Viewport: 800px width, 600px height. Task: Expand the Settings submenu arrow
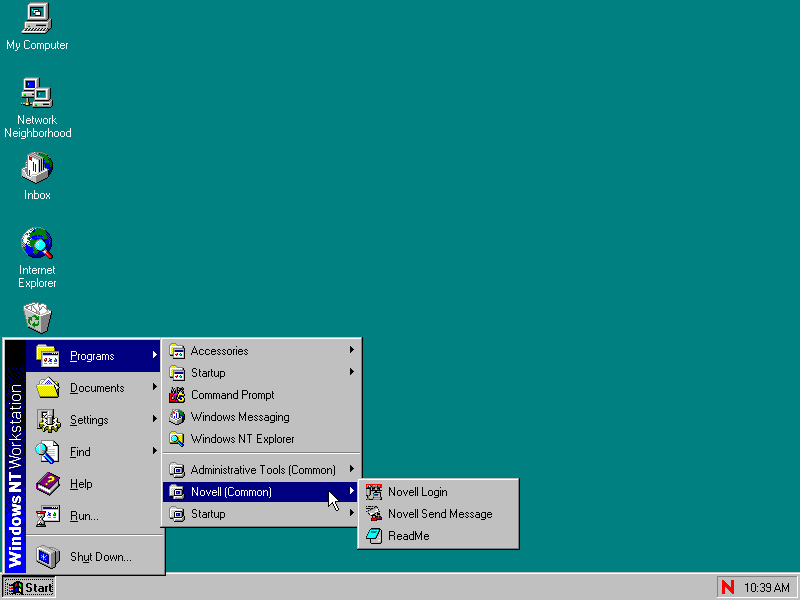(x=155, y=419)
